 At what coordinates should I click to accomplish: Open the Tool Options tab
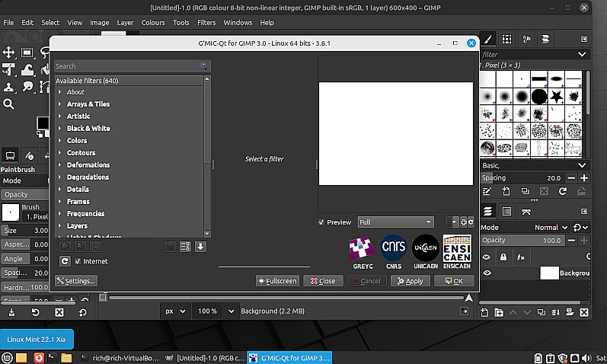pos(10,155)
